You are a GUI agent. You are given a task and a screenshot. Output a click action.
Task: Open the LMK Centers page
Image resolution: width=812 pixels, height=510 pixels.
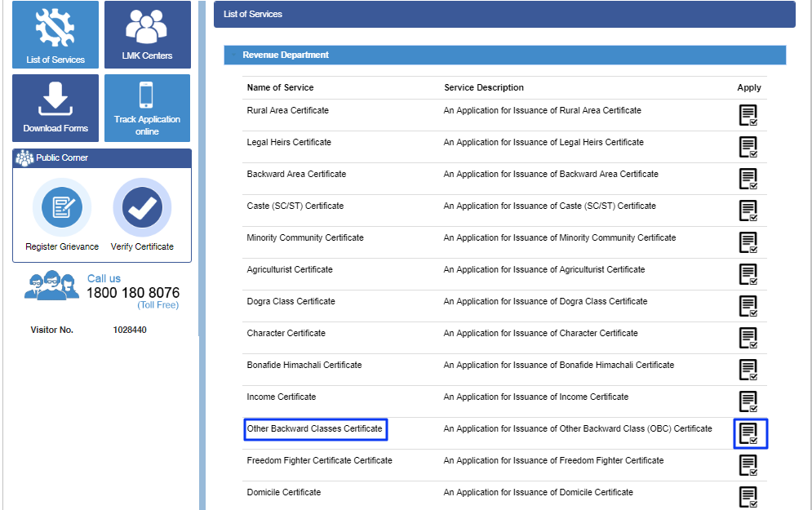pyautogui.click(x=147, y=34)
